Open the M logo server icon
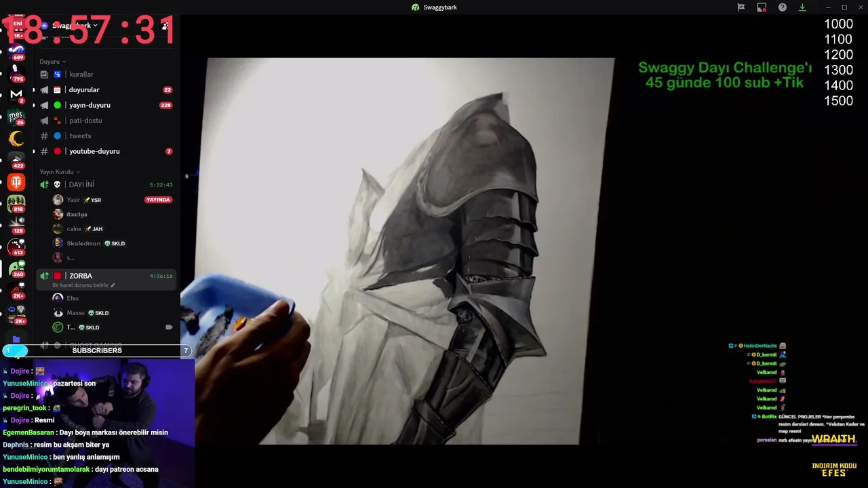 [x=17, y=94]
